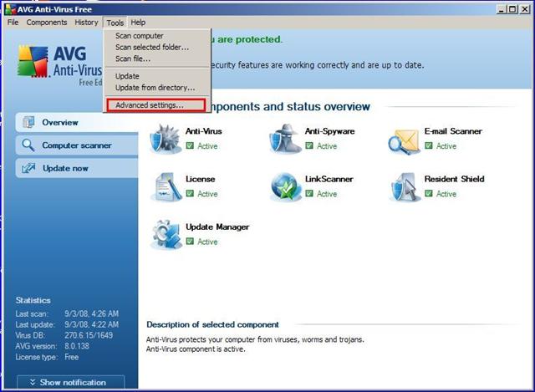The image size is (535, 392).
Task: Open the History menu
Action: pos(86,23)
